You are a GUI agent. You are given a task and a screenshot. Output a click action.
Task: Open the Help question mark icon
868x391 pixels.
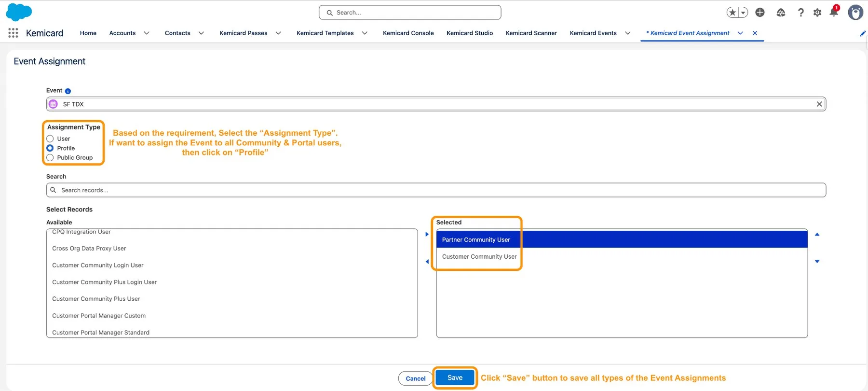(800, 13)
